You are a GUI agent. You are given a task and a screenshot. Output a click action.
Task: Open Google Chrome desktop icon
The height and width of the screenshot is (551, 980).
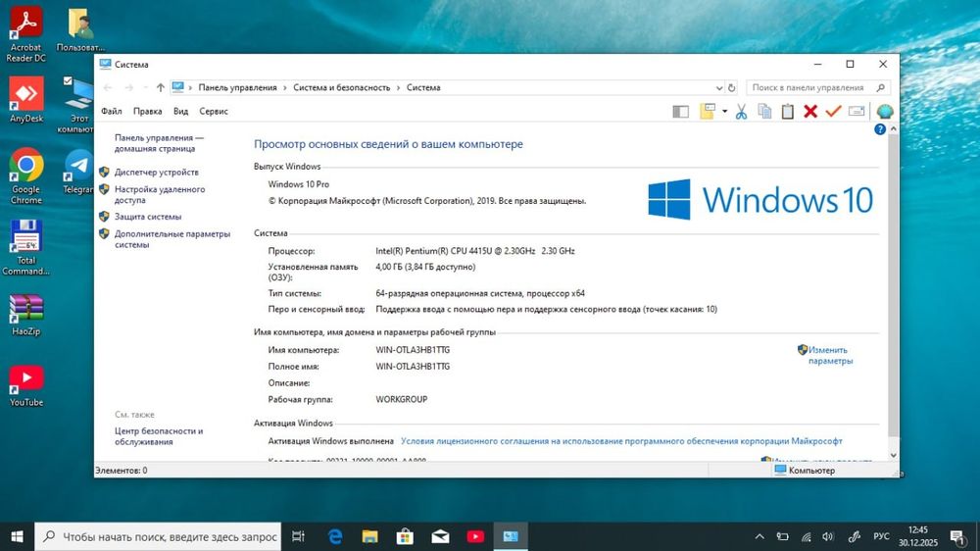[x=26, y=175]
